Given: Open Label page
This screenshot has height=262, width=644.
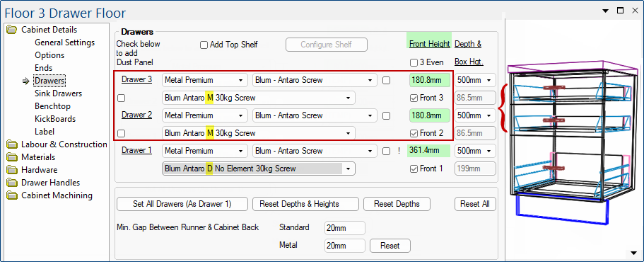Looking at the screenshot, I should (45, 132).
